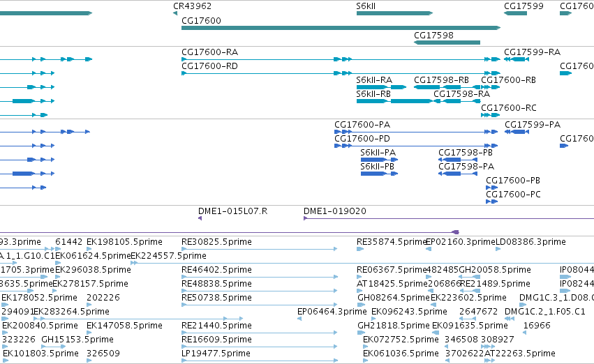Viewport: 594px width, 364px height.
Task: Open the CG17600-PB protein label
Action: click(x=513, y=181)
